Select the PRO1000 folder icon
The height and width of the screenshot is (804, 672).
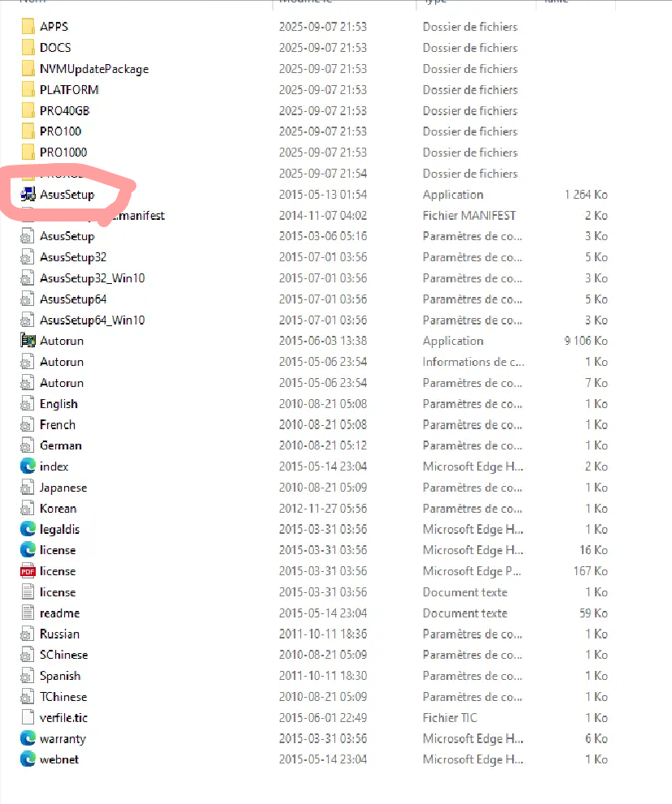[x=28, y=153]
